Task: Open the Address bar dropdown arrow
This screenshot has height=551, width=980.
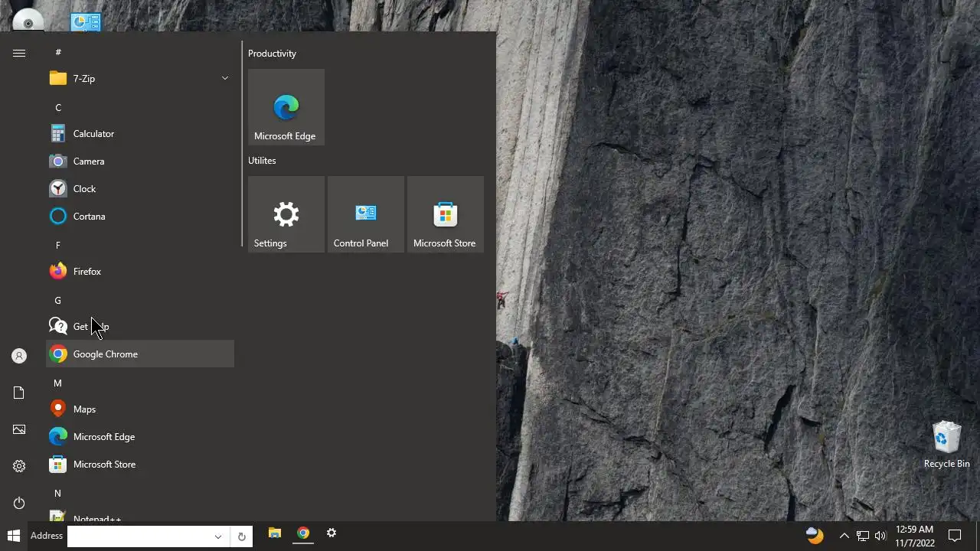Action: [218, 536]
